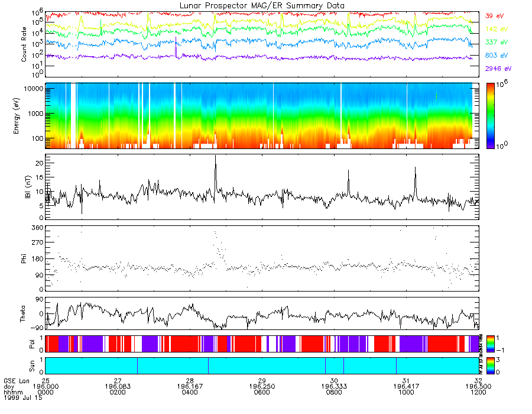Click the Pol panel color bar
Screen dimensions: 532x414
[x=490, y=344]
